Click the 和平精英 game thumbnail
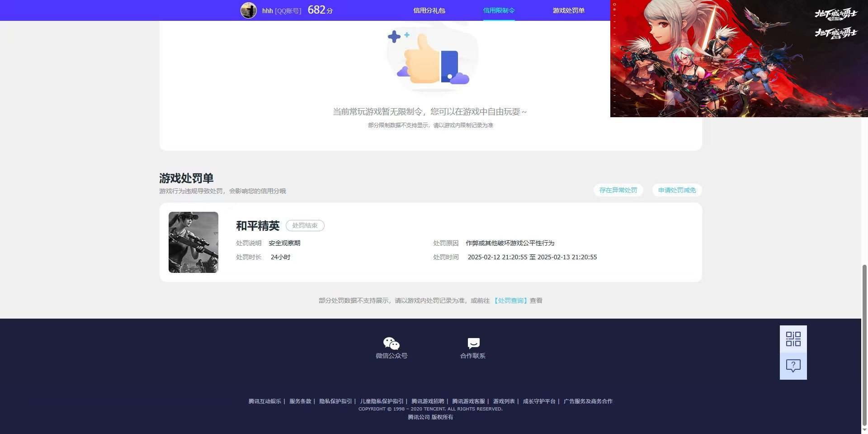 [x=193, y=242]
